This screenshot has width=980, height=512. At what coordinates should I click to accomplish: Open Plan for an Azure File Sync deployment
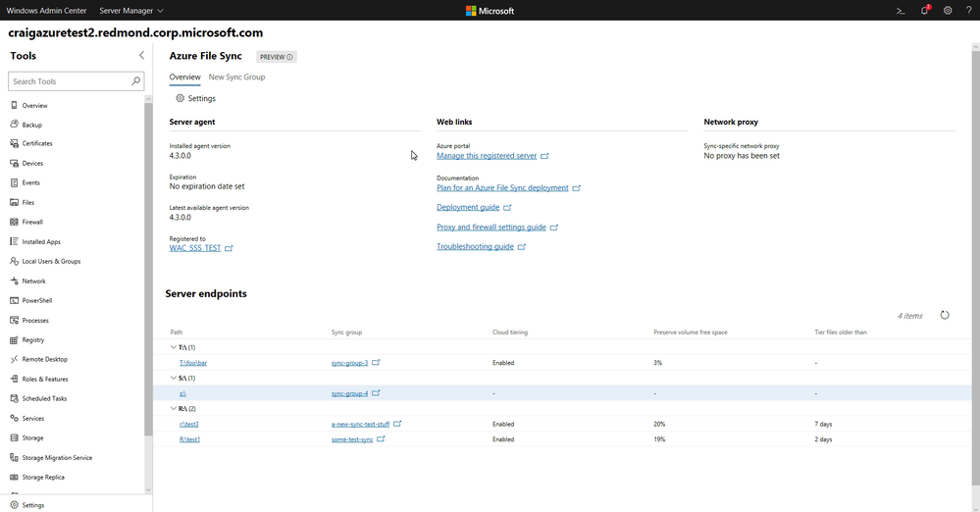pyautogui.click(x=502, y=188)
